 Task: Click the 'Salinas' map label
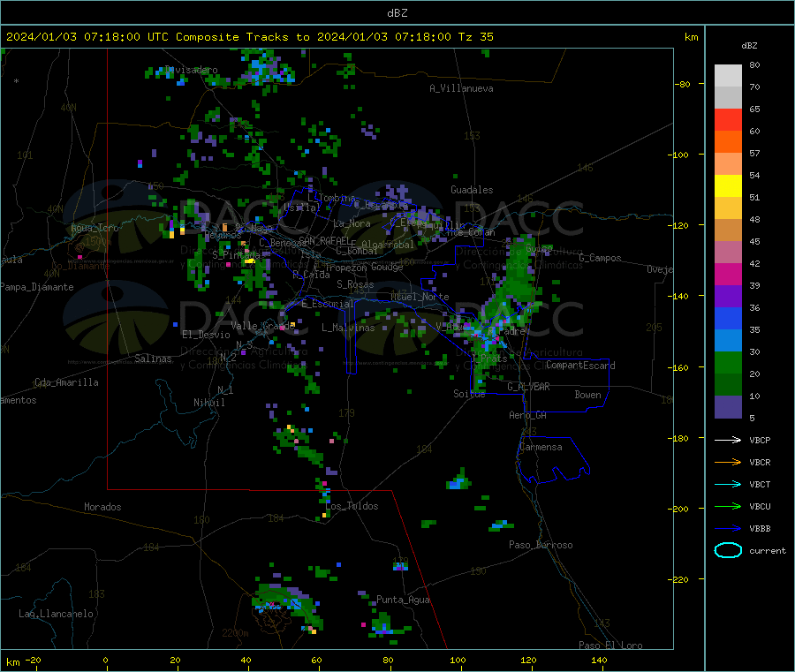click(153, 359)
